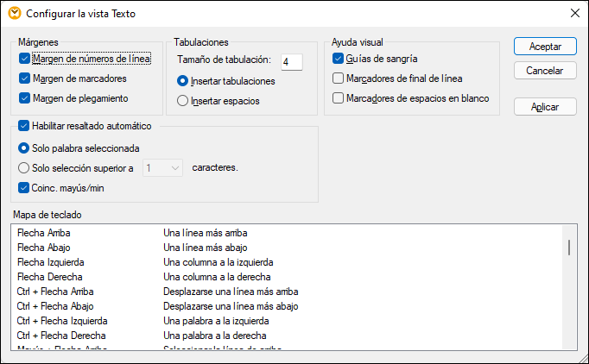The image size is (589, 364).
Task: Choose Insertar espacios radio option
Action: pyautogui.click(x=182, y=101)
